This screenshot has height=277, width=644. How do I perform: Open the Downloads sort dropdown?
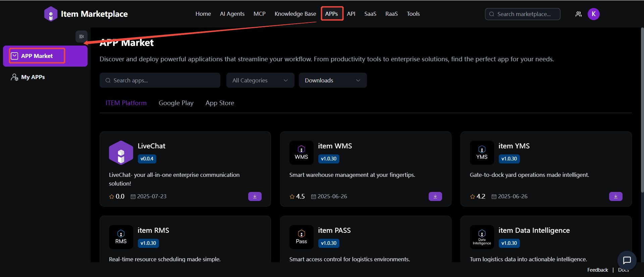coord(333,80)
